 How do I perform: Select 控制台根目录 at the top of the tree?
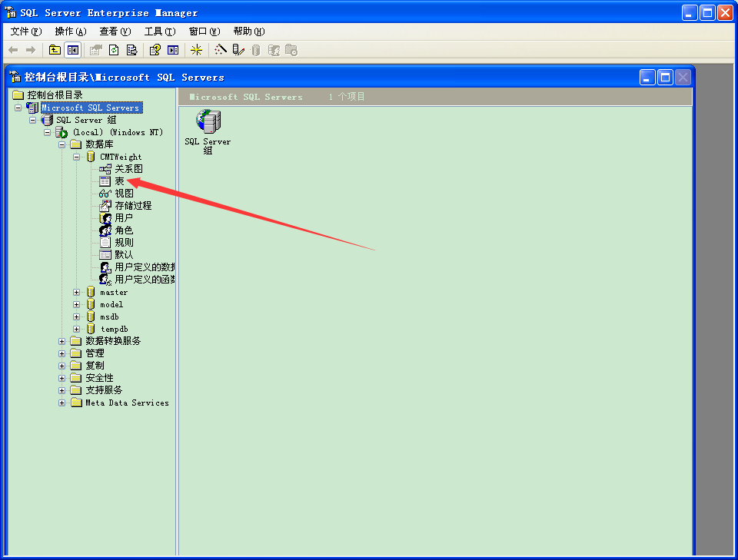[x=55, y=95]
